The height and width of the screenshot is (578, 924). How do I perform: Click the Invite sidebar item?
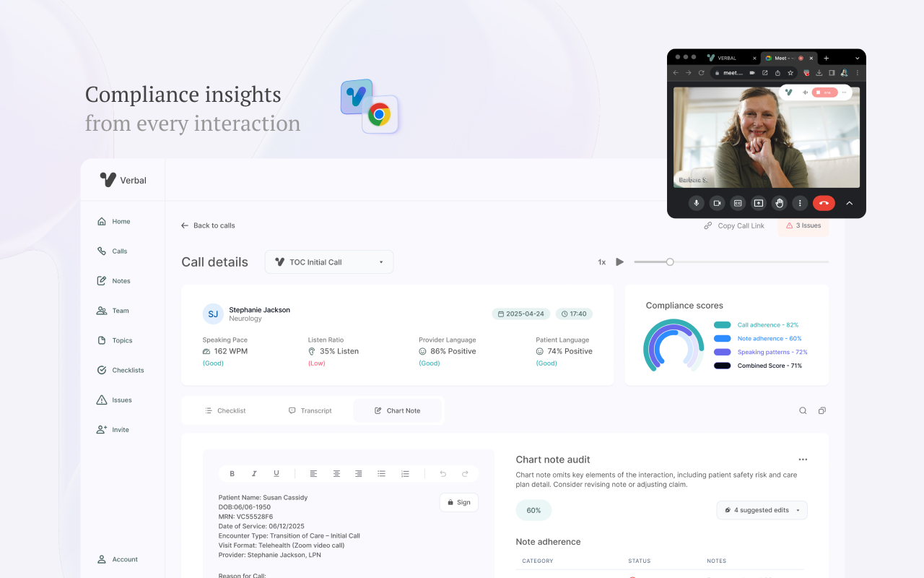[113, 429]
